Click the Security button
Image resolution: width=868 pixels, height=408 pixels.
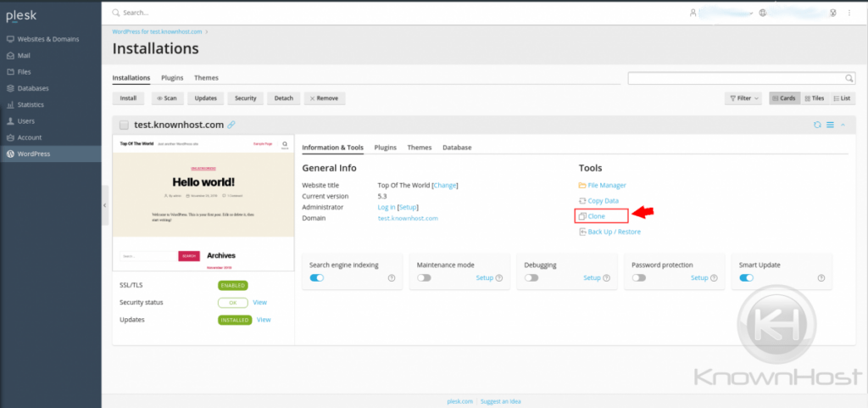click(x=245, y=98)
